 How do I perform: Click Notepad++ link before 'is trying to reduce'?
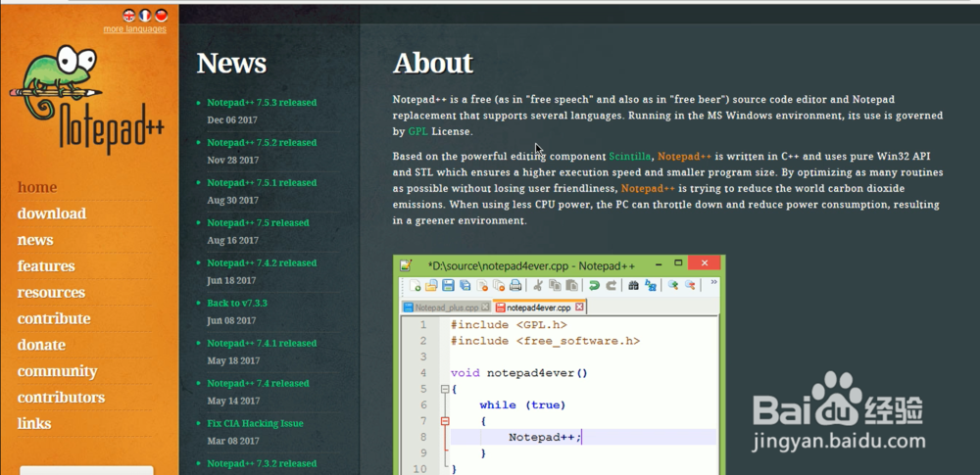[648, 188]
